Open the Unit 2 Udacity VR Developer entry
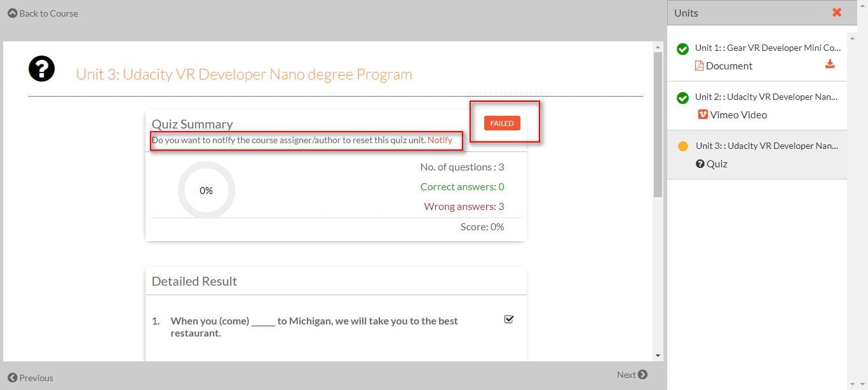868x390 pixels. [766, 97]
